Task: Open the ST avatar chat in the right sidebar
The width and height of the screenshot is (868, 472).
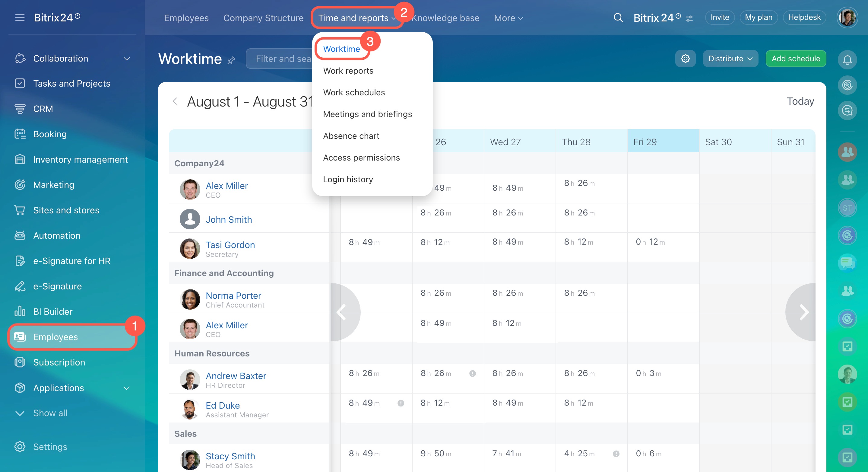Action: (x=847, y=208)
